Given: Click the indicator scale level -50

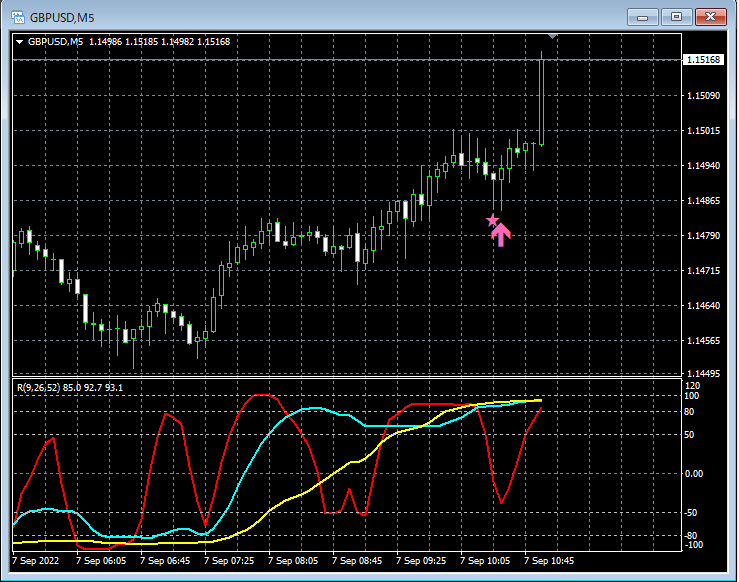Looking at the screenshot, I should pos(691,513).
